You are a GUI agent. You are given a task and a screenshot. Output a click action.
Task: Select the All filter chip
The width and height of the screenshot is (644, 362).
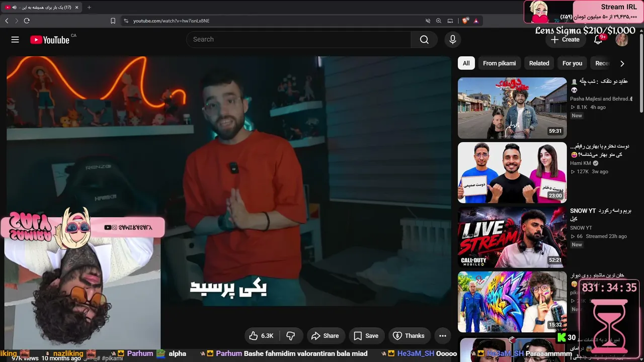click(x=466, y=63)
